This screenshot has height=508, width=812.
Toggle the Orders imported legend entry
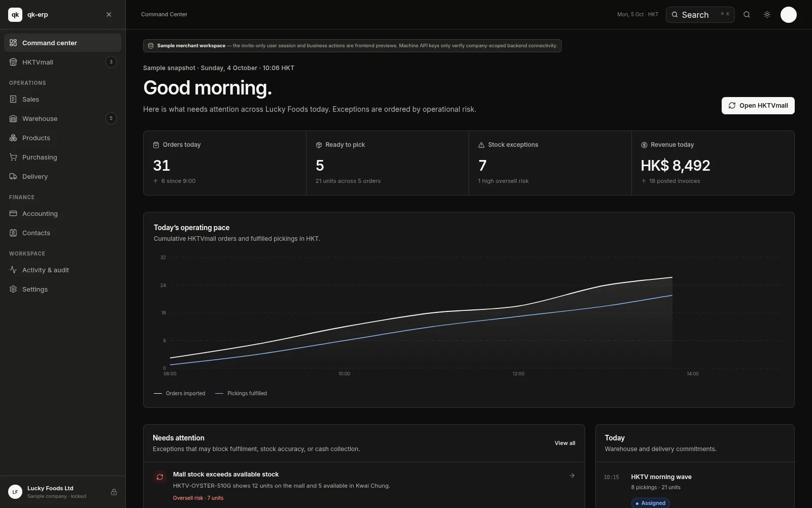click(x=180, y=393)
